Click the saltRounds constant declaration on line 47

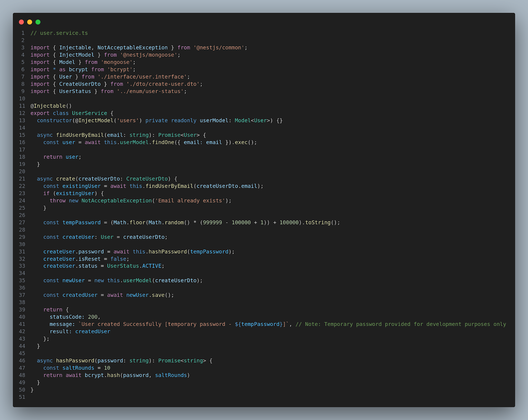click(x=78, y=368)
